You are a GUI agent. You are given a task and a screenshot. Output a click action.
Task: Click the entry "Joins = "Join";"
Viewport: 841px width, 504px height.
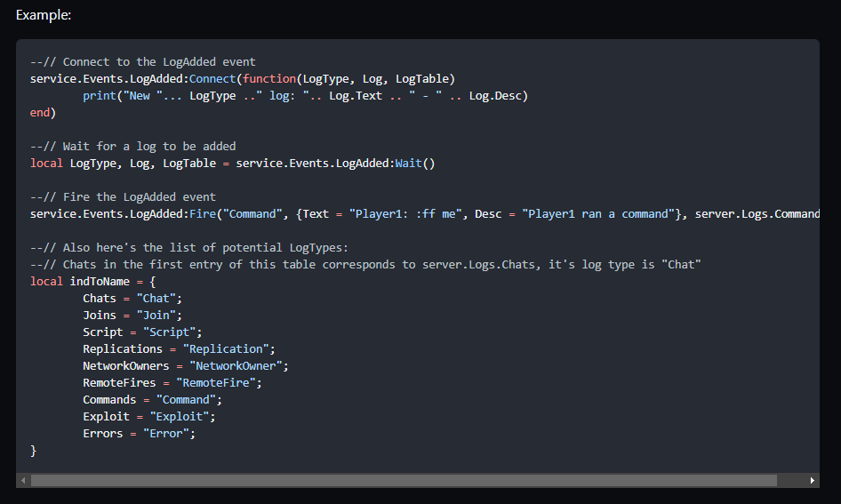point(132,316)
